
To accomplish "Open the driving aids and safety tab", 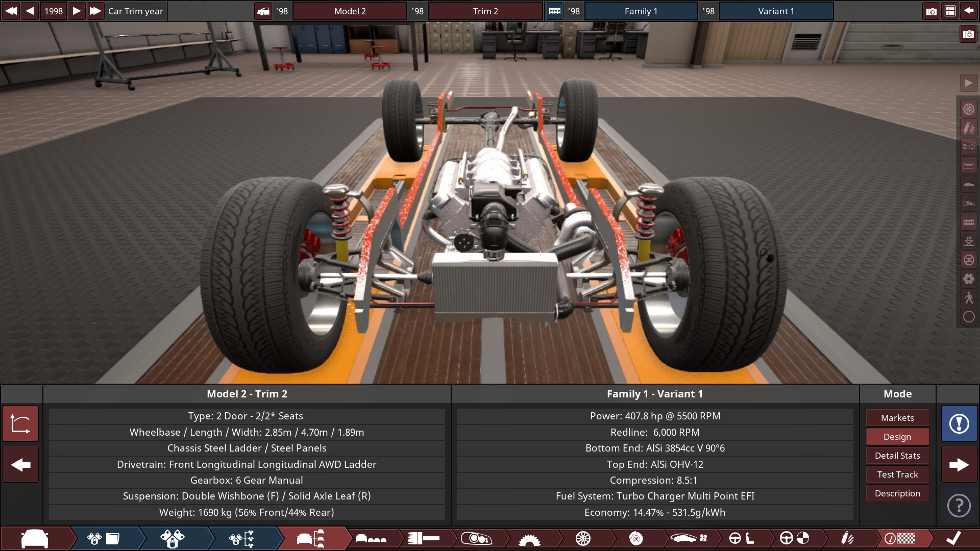I will click(794, 538).
